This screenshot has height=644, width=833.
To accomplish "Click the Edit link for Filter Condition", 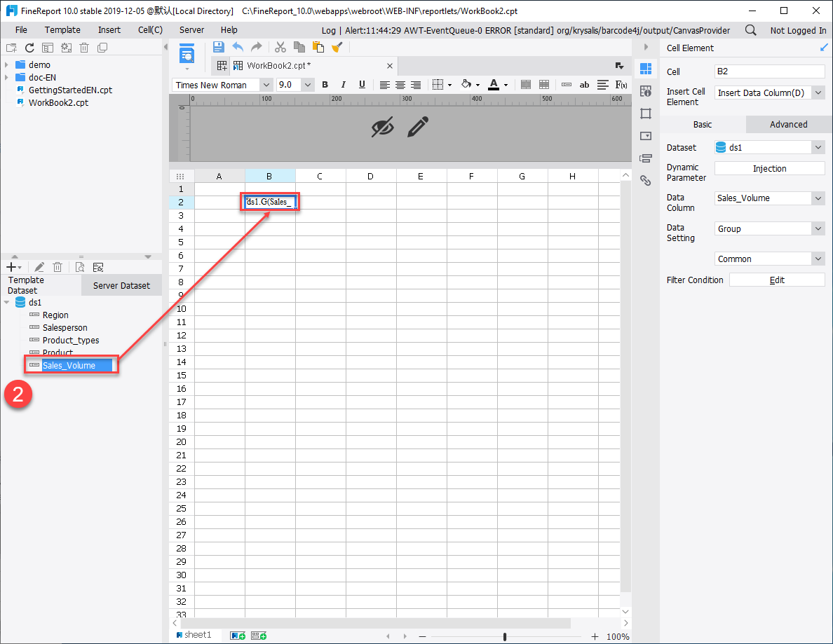I will pyautogui.click(x=777, y=280).
